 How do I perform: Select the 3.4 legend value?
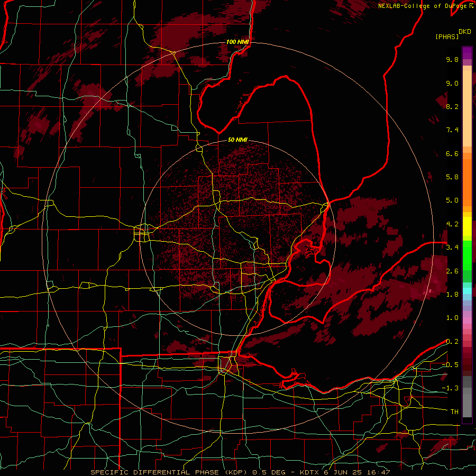coord(452,248)
